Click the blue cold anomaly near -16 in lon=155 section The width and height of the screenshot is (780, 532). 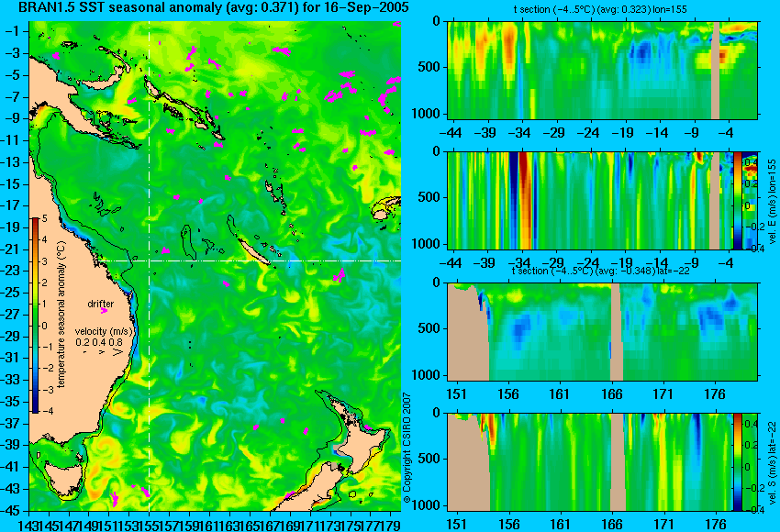[641, 51]
